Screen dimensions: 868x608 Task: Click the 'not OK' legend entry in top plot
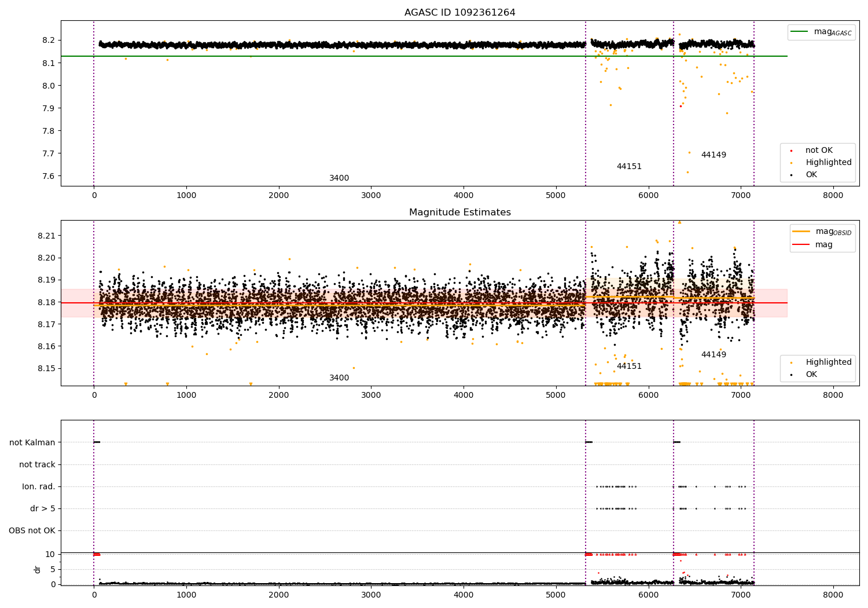(819, 151)
